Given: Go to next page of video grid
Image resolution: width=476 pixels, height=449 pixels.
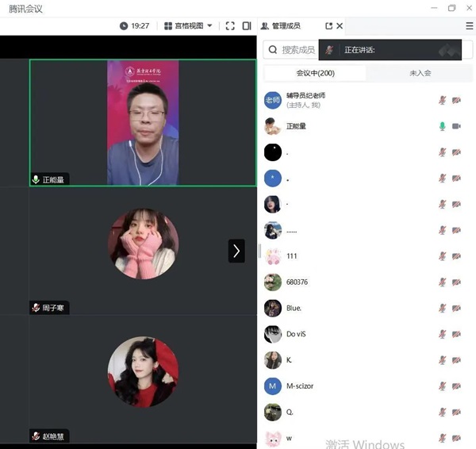Looking at the screenshot, I should (x=236, y=251).
